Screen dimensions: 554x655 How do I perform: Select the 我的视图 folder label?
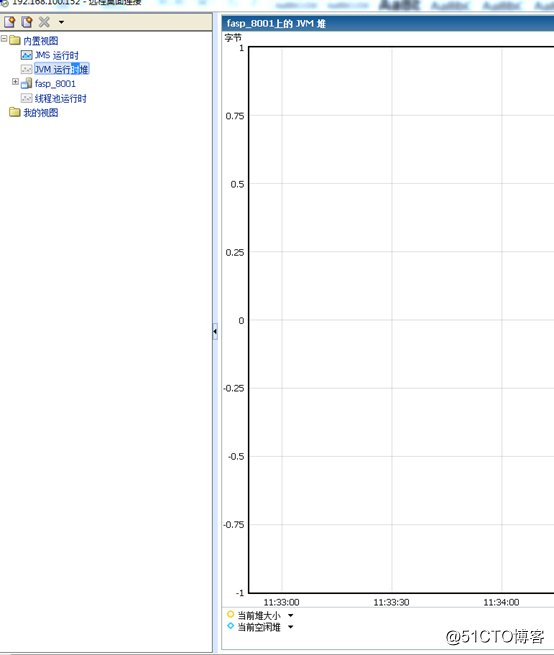41,113
